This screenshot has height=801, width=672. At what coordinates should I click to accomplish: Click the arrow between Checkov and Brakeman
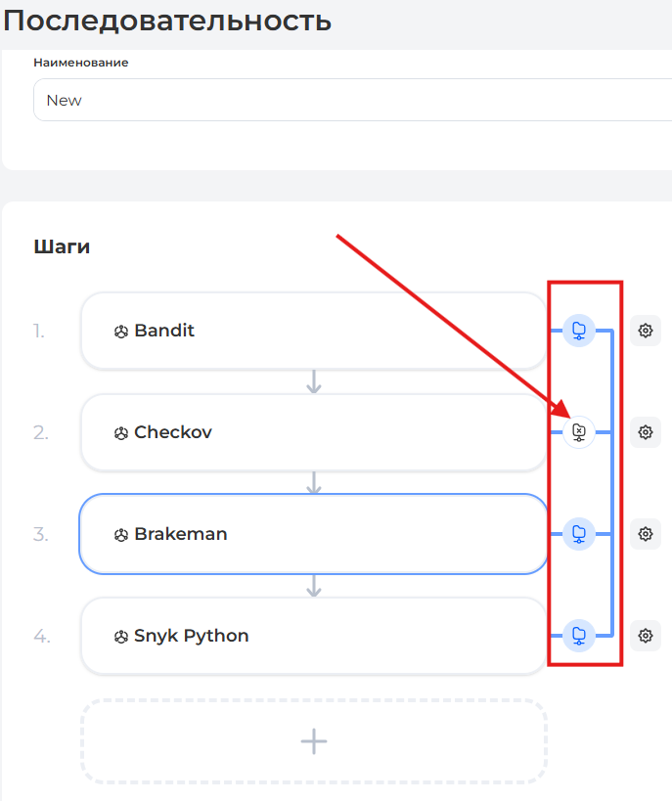point(314,482)
